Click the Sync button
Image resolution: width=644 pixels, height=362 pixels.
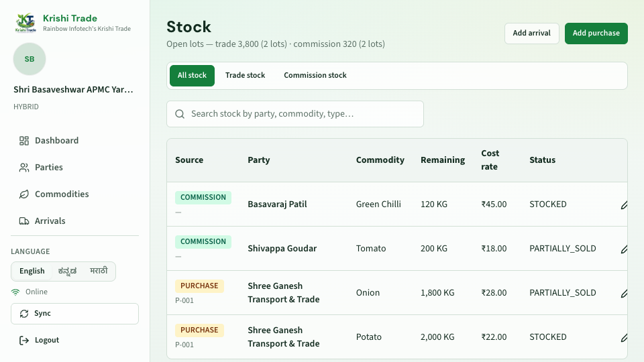point(74,314)
